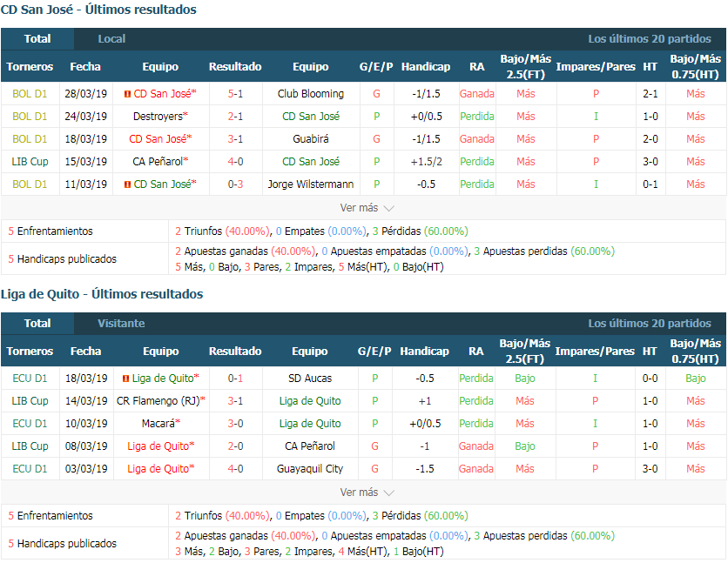
Task: Switch to the Local tab
Action: click(x=111, y=39)
